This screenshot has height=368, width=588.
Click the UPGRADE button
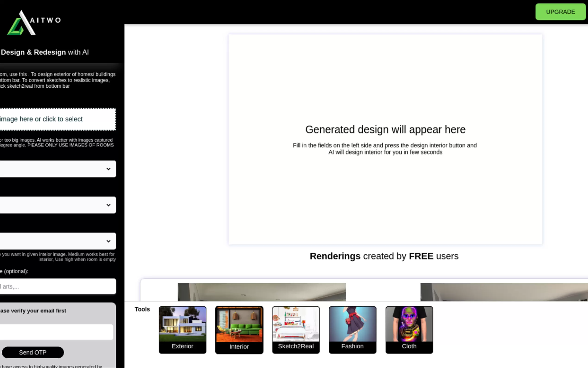coord(560,12)
